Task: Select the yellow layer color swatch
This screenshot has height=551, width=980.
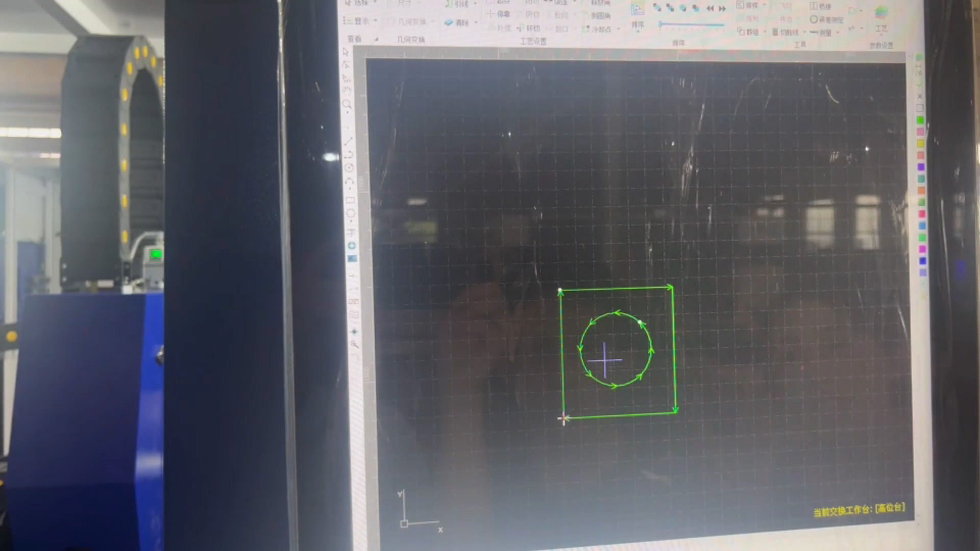Action: (x=921, y=144)
